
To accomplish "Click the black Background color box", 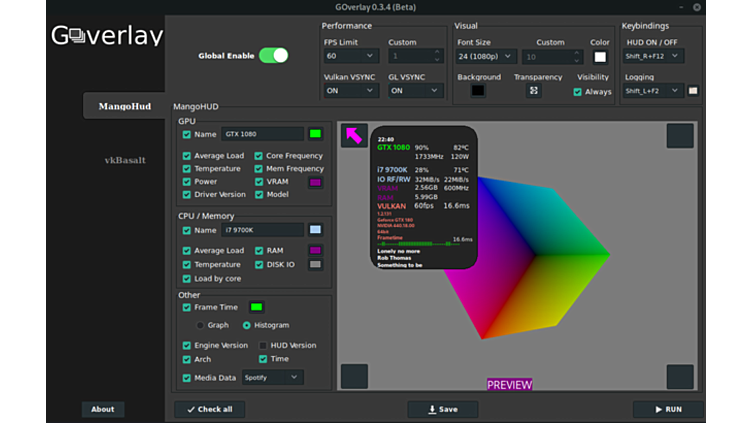I will pos(478,91).
